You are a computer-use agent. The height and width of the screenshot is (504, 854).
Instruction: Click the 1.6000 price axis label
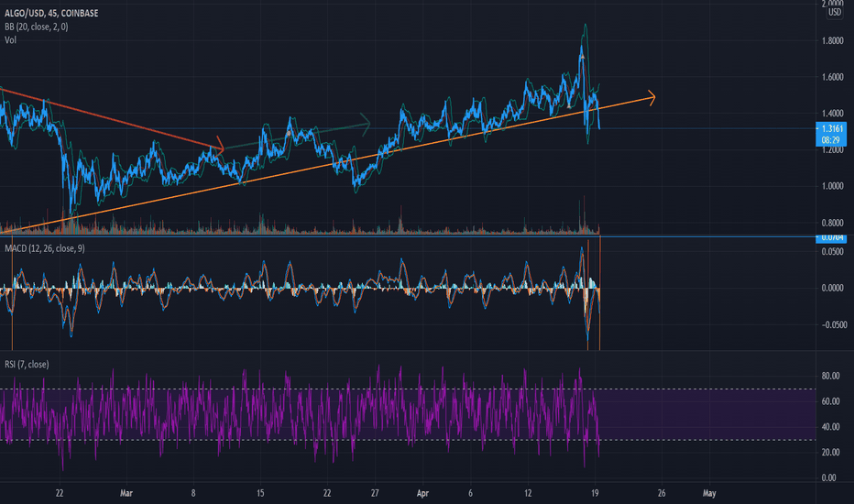[832, 77]
